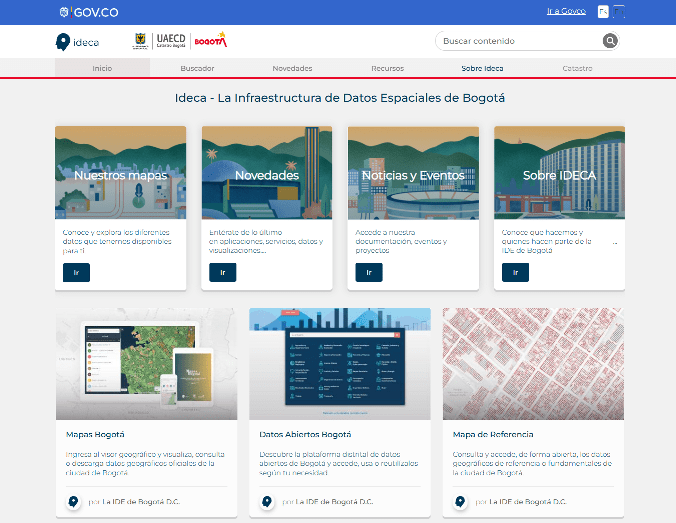Follow the 'Ir a Gov.co' link

566,12
